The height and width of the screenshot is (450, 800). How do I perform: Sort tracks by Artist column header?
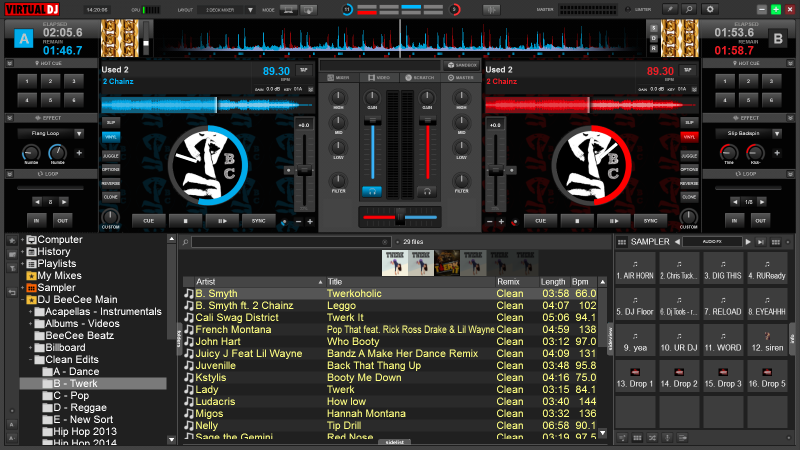point(259,282)
